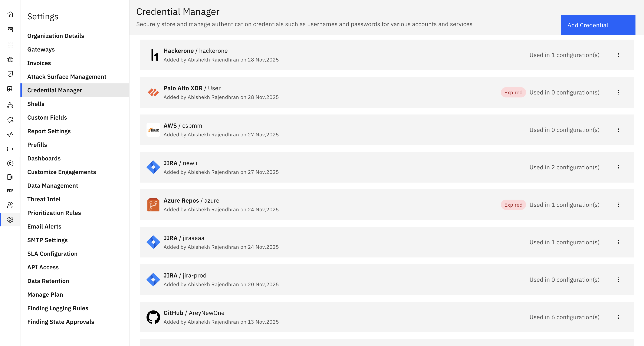Click the ticket icon in sidebar
The width and height of the screenshot is (644, 346).
coord(10,149)
